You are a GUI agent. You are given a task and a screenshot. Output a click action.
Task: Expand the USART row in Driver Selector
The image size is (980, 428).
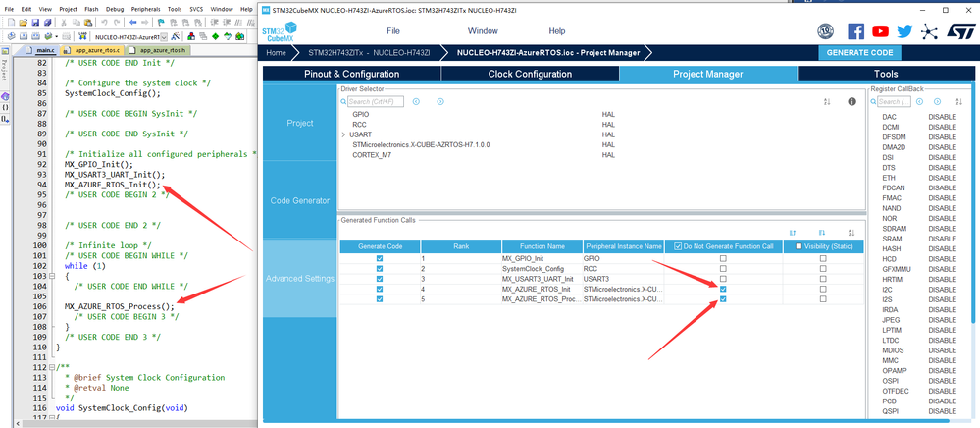click(x=343, y=134)
